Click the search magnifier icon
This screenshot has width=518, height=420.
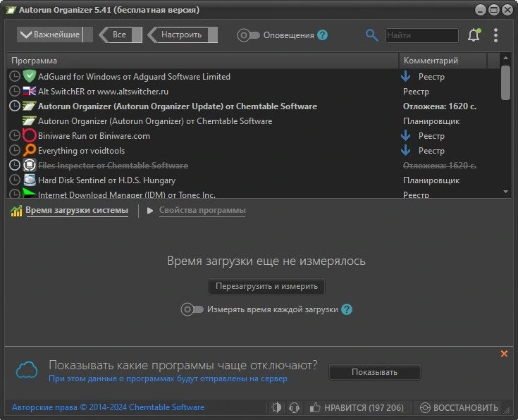(372, 35)
